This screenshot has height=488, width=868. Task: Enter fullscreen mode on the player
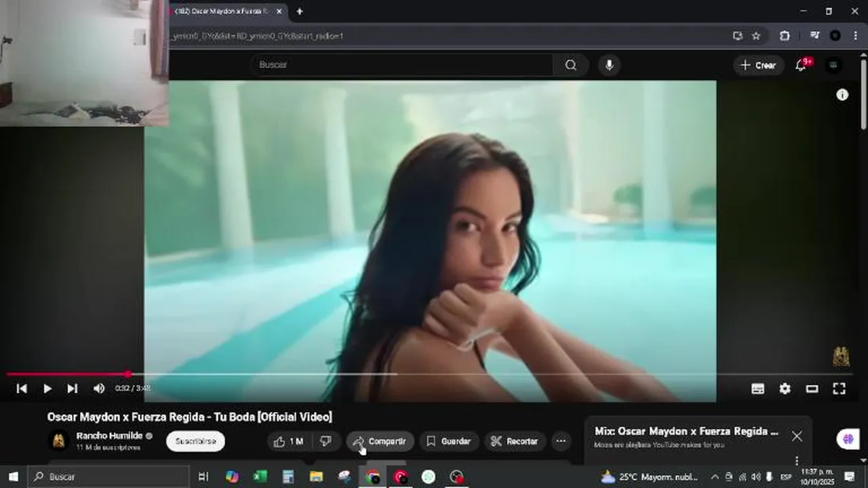(x=839, y=388)
